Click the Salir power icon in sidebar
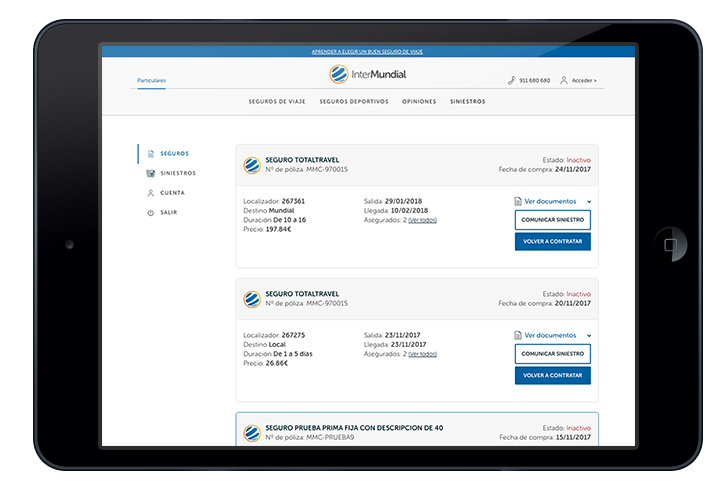723x490 pixels. point(150,213)
